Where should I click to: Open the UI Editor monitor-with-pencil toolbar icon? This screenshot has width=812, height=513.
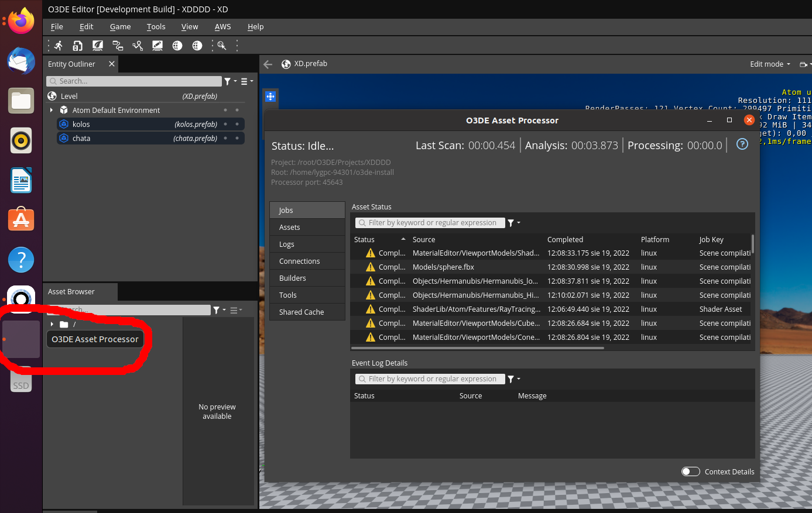(x=157, y=45)
